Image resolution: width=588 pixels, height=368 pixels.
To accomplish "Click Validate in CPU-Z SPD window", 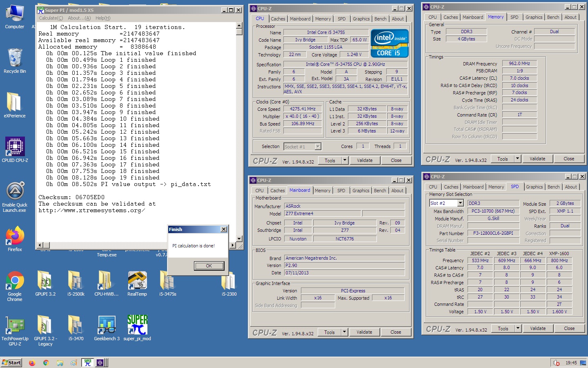I will point(538,328).
